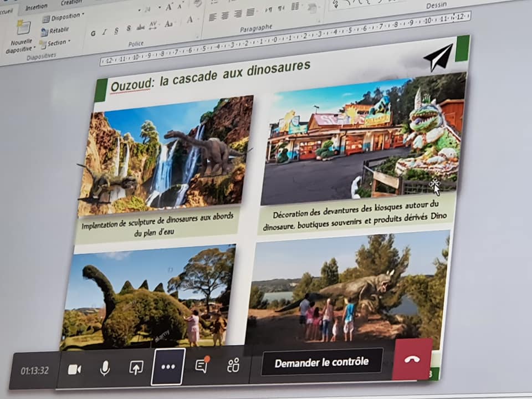Open the share screen tray
Image resolution: width=532 pixels, height=399 pixels.
tap(136, 367)
